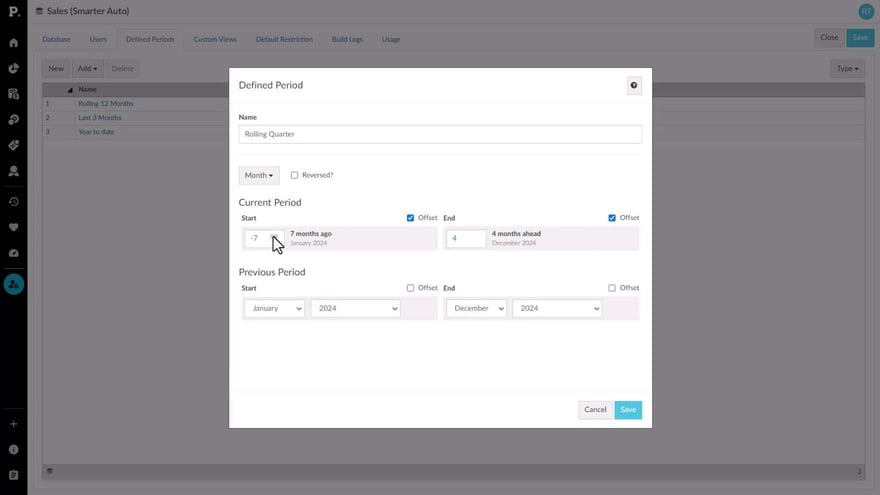This screenshot has height=495, width=880.
Task: Click the database icon beside Sales title
Action: [39, 11]
